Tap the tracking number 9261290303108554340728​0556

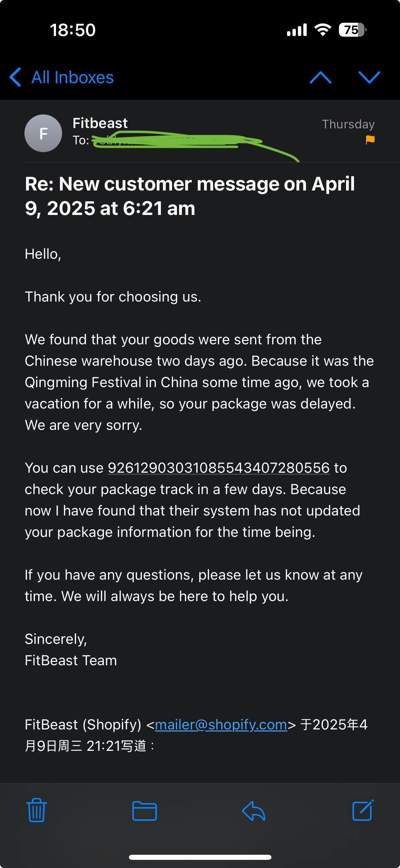218,468
